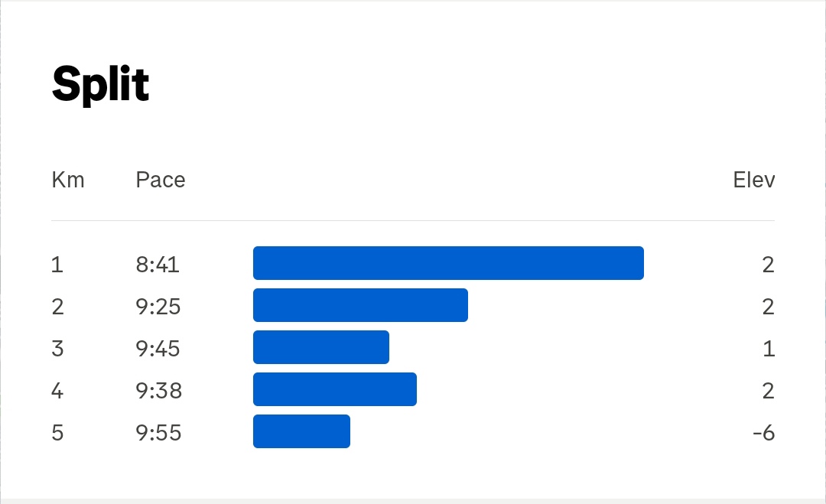Click the elevation value 1 for kilometer 3
Screen dimensions: 826x504
click(769, 349)
